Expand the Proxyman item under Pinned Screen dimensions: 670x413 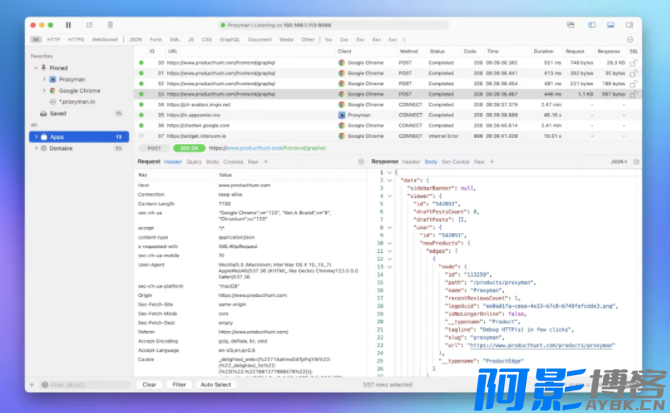tap(44, 79)
